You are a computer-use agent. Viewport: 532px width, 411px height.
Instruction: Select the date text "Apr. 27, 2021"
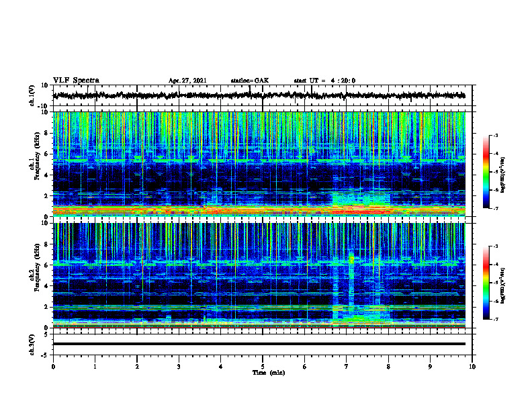tap(187, 81)
